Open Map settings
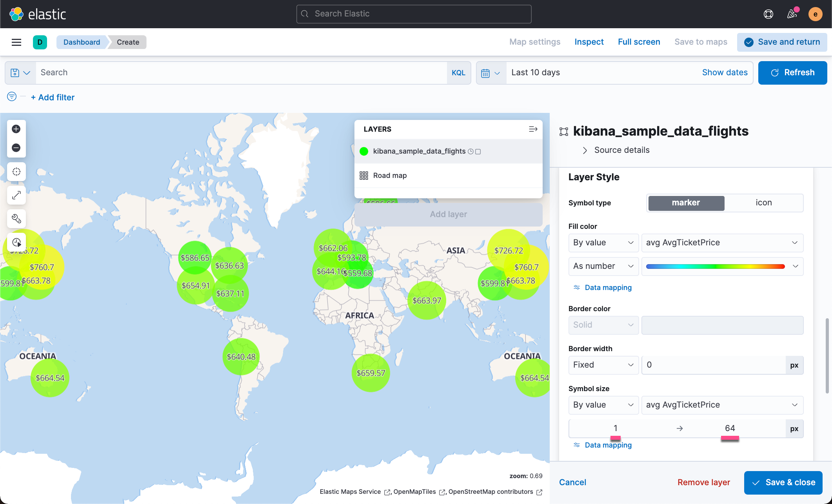The width and height of the screenshot is (832, 504). pyautogui.click(x=534, y=42)
